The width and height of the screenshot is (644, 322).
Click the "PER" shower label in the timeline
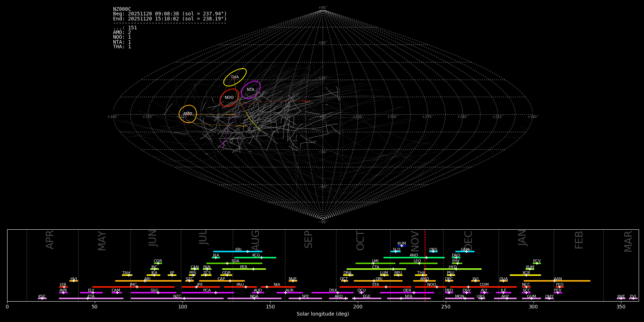point(244,267)
